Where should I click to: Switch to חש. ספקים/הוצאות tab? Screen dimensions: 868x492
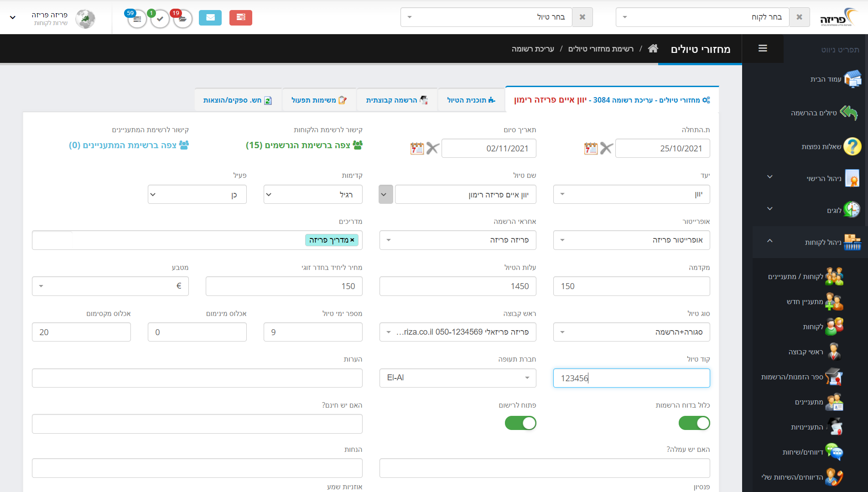[x=238, y=100]
